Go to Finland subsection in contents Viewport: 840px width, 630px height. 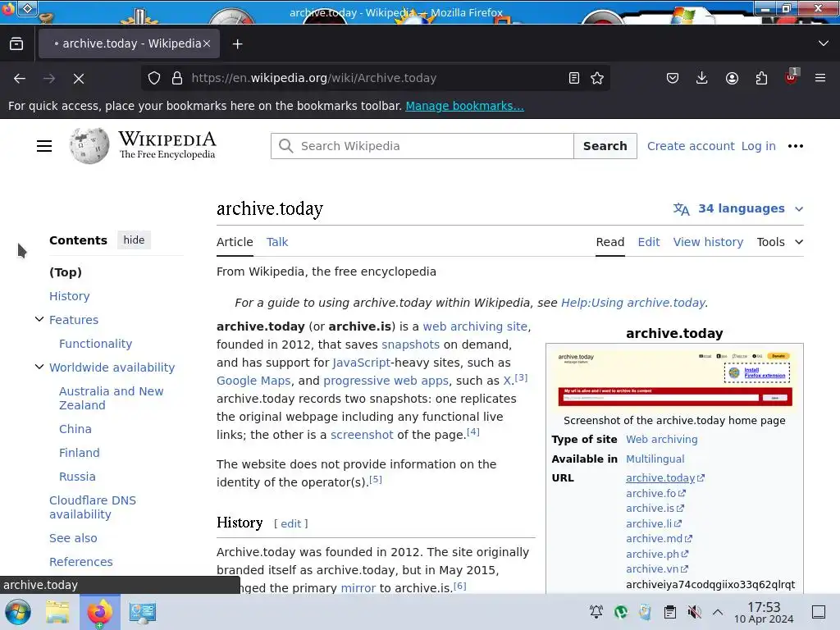pyautogui.click(x=80, y=453)
